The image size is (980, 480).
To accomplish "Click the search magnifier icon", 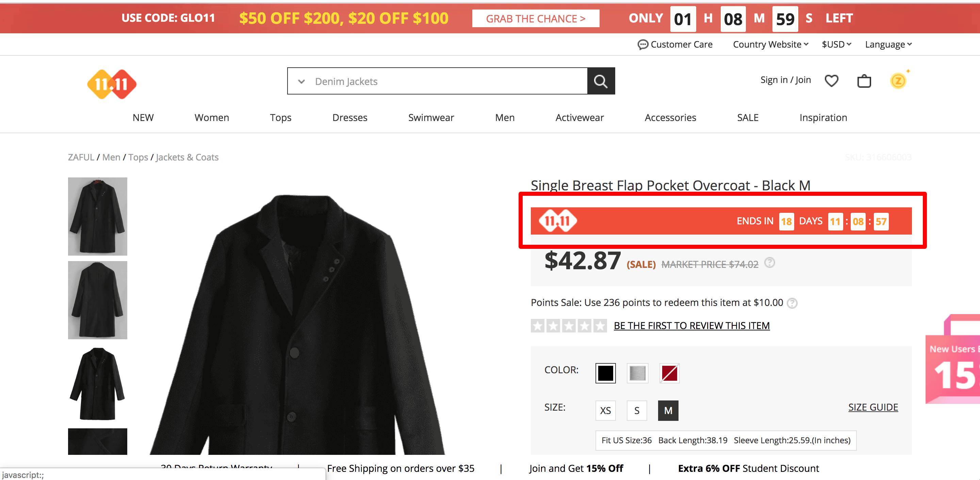I will pos(601,81).
